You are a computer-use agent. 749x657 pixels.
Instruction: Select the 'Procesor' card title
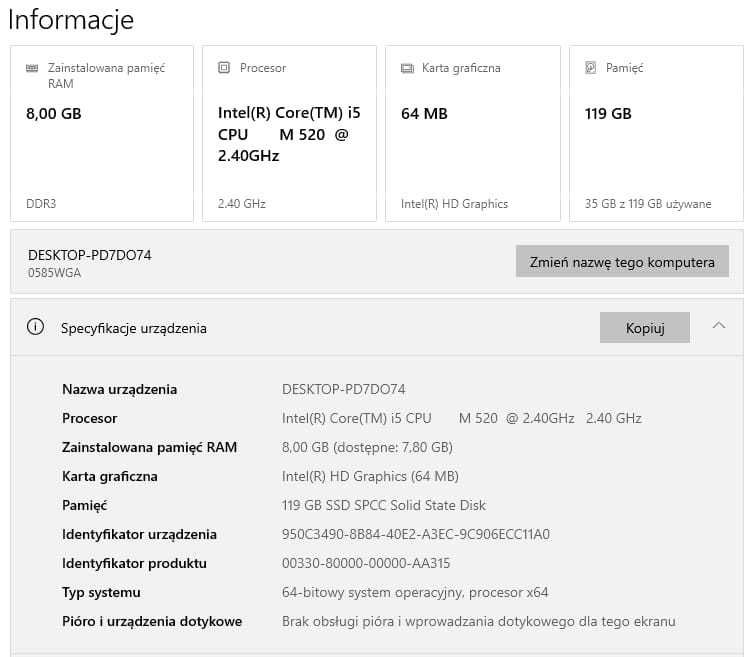[263, 68]
